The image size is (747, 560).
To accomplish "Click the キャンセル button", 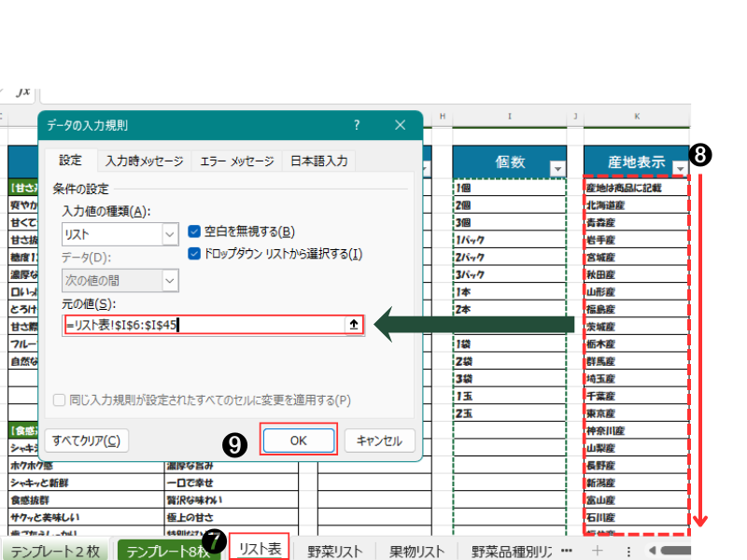I will (x=379, y=441).
